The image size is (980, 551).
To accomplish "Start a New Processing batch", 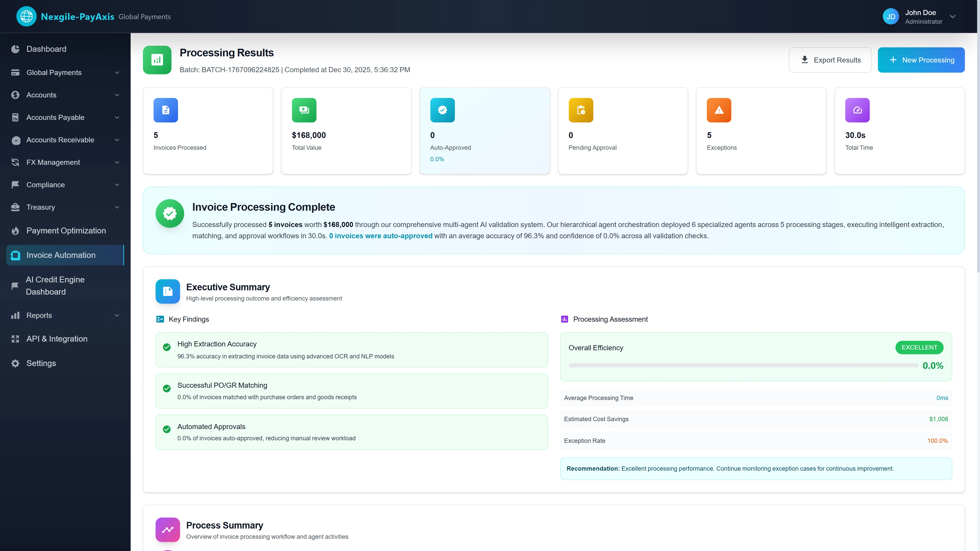I will coord(921,60).
